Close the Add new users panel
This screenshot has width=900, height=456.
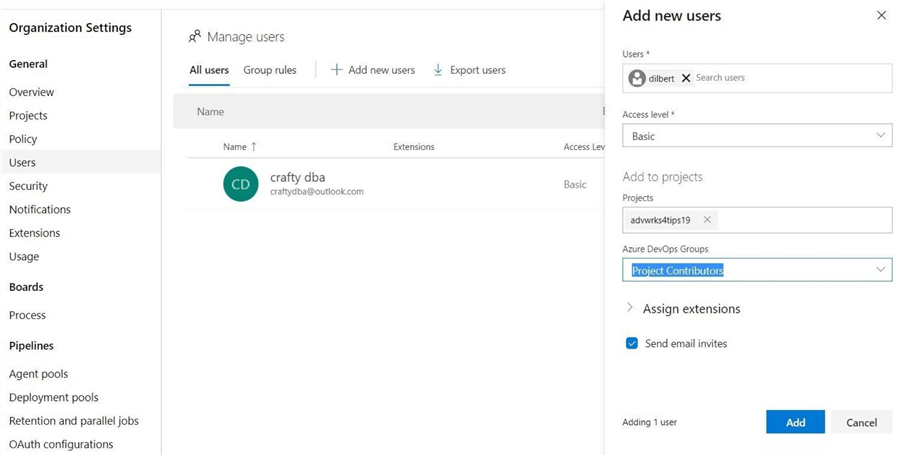pyautogui.click(x=881, y=16)
